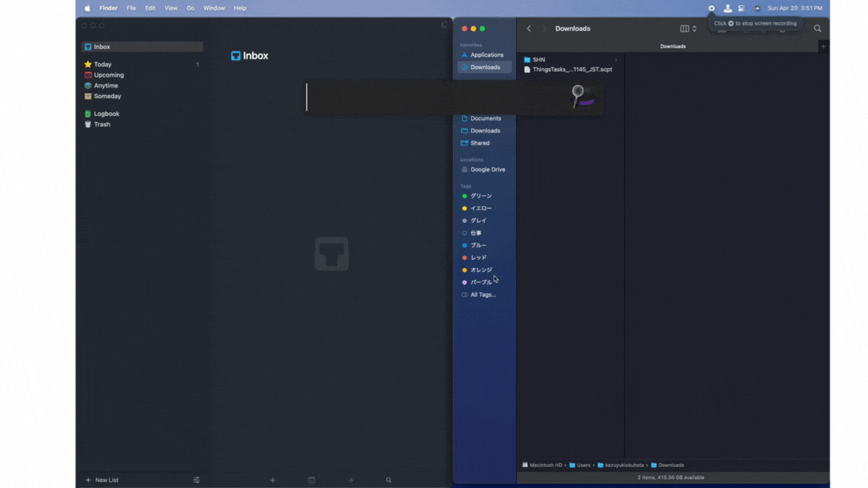Open the Edit menu
Viewport: 868px width, 488px height.
click(150, 8)
